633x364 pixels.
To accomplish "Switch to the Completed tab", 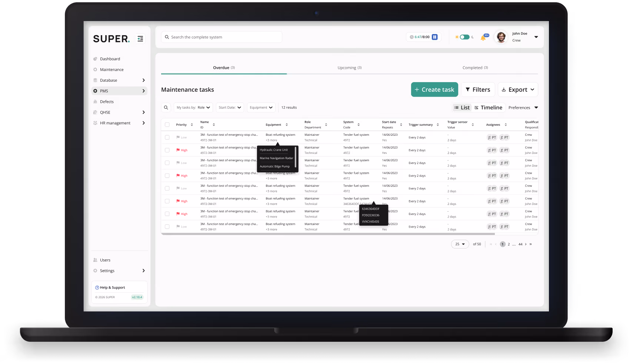I will pyautogui.click(x=475, y=68).
